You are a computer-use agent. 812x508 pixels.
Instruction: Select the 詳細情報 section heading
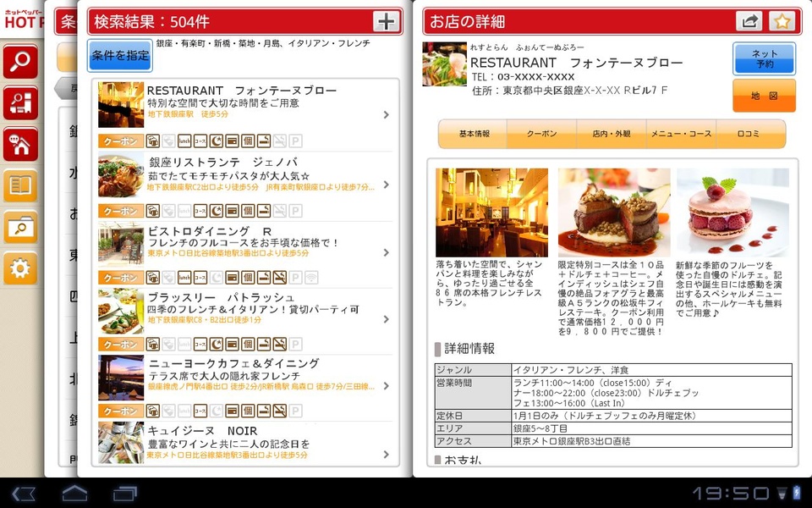coord(469,349)
